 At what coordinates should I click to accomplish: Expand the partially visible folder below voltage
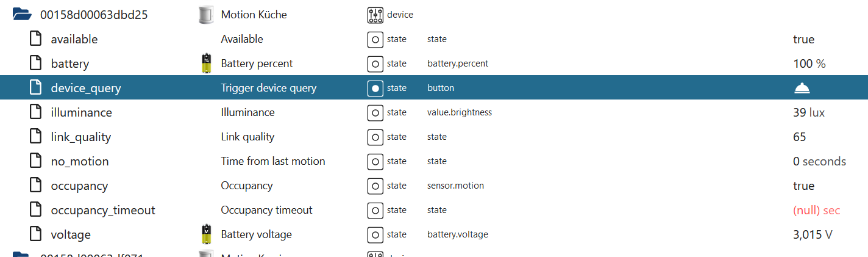click(21, 254)
